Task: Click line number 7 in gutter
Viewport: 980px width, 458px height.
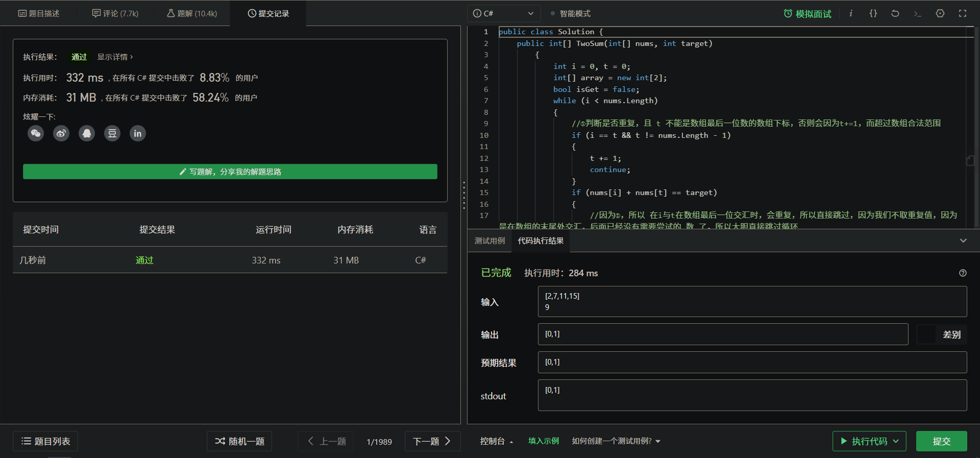Action: pyautogui.click(x=486, y=101)
